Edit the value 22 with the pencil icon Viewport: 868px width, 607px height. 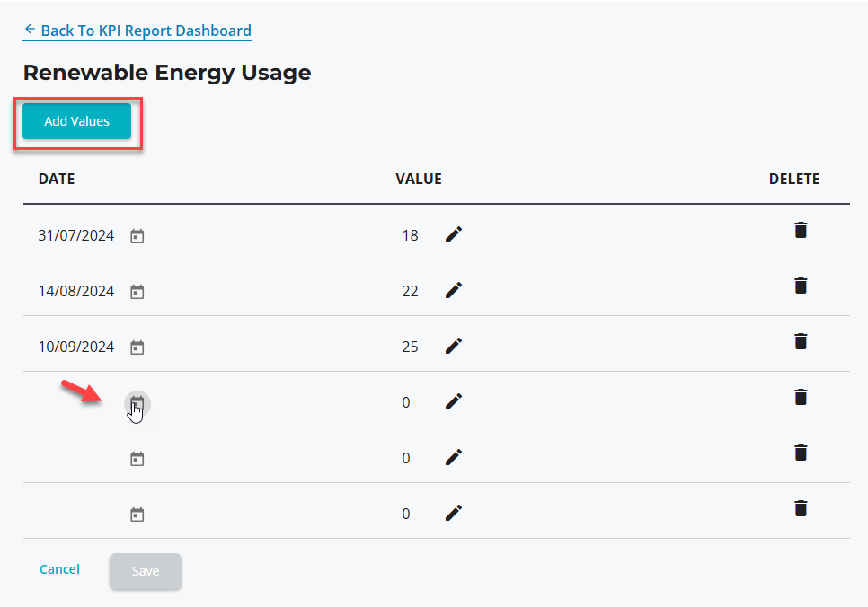click(454, 291)
